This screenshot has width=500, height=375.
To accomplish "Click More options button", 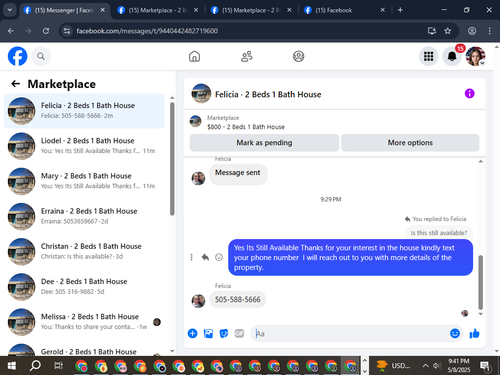I will click(410, 143).
